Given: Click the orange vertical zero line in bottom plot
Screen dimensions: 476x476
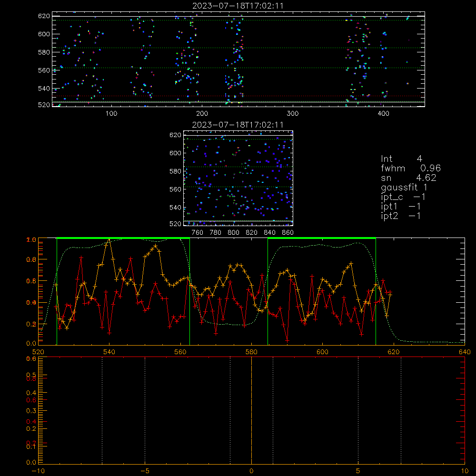Looking at the screenshot, I should coord(251,411).
